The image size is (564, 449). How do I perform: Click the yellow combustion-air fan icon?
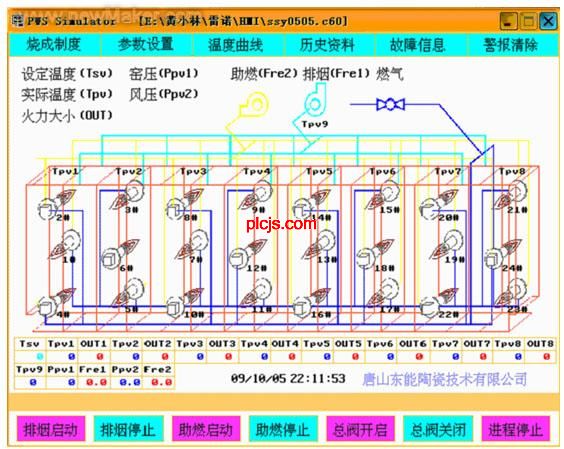(254, 105)
